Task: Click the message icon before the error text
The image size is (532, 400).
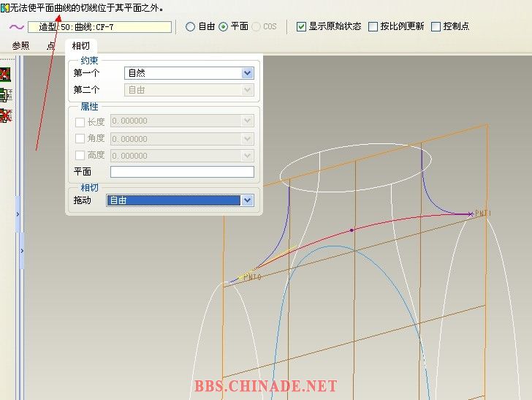Action: coord(5,7)
